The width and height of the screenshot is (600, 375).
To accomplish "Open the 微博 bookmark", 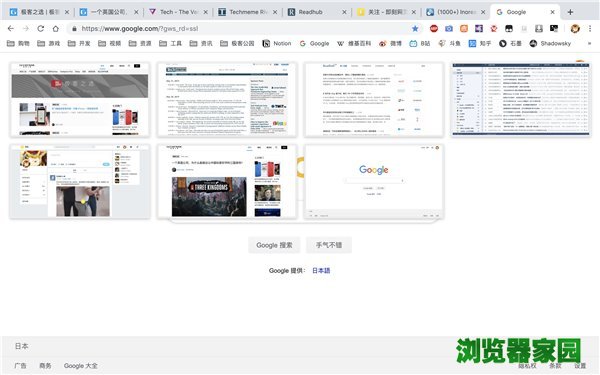I will click(390, 44).
